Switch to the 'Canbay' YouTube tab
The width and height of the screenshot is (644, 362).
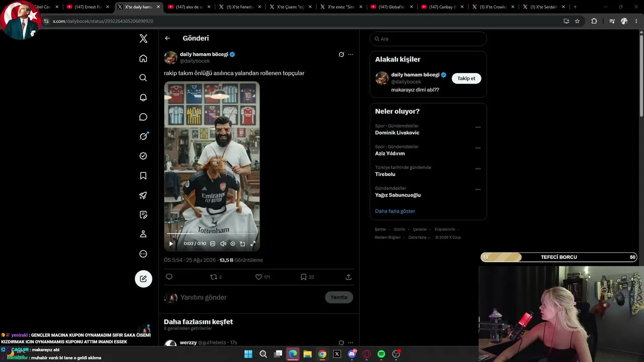click(442, 7)
